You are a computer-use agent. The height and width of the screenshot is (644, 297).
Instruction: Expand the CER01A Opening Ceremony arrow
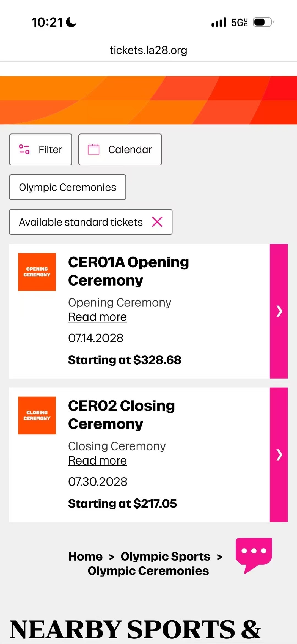279,311
